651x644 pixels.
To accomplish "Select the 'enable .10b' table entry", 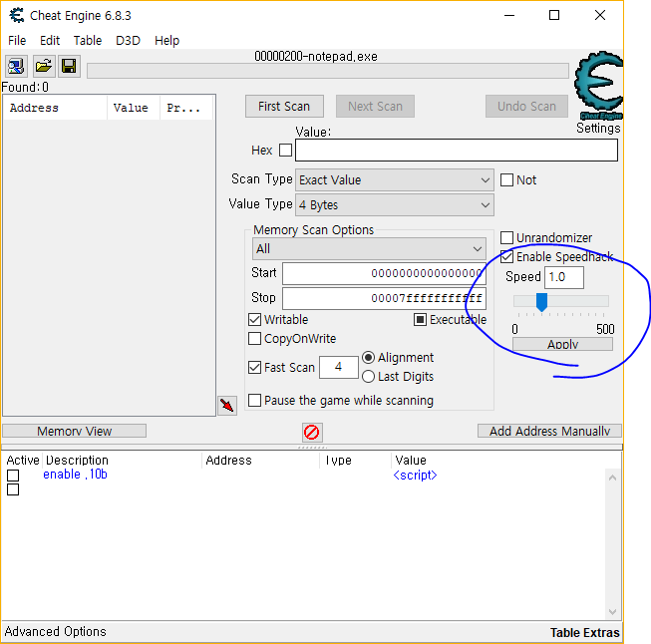I will pyautogui.click(x=75, y=475).
